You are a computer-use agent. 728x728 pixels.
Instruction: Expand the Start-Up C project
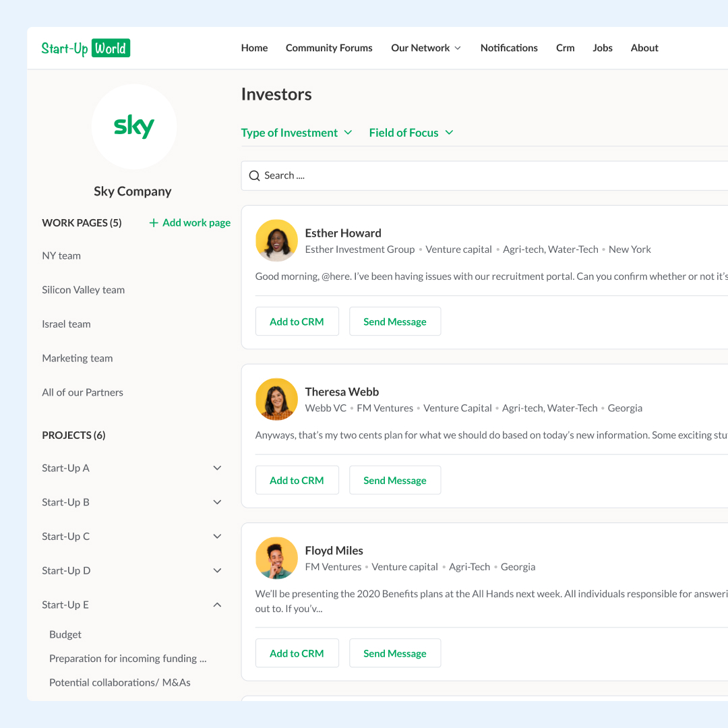tap(217, 537)
